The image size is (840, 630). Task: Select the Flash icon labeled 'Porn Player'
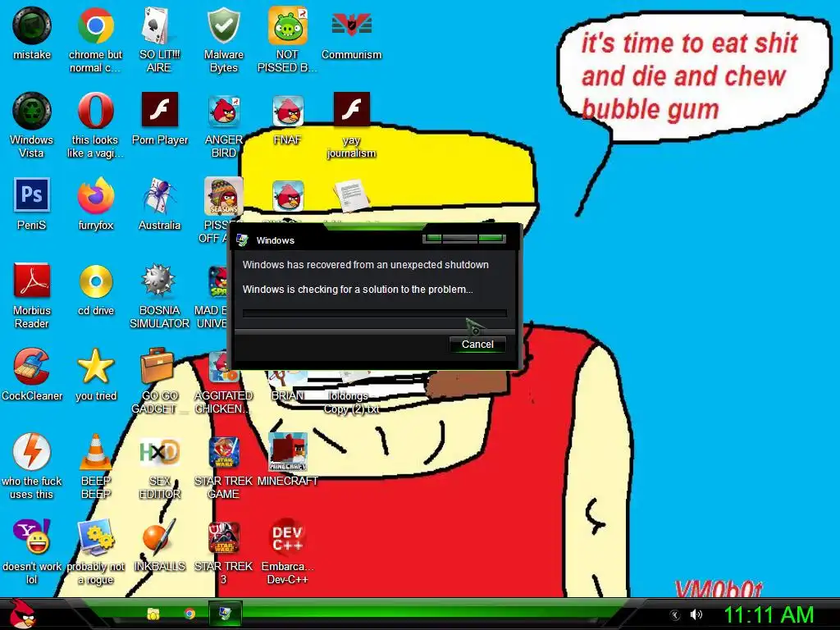tap(160, 109)
